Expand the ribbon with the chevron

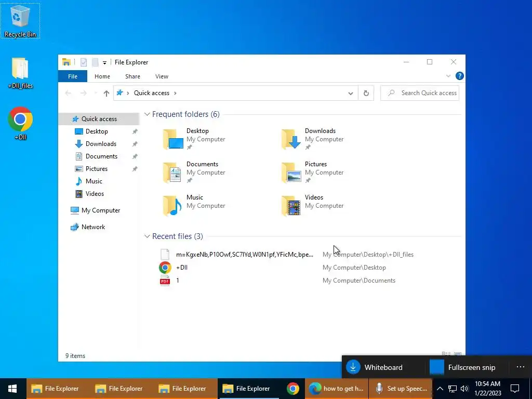point(448,76)
